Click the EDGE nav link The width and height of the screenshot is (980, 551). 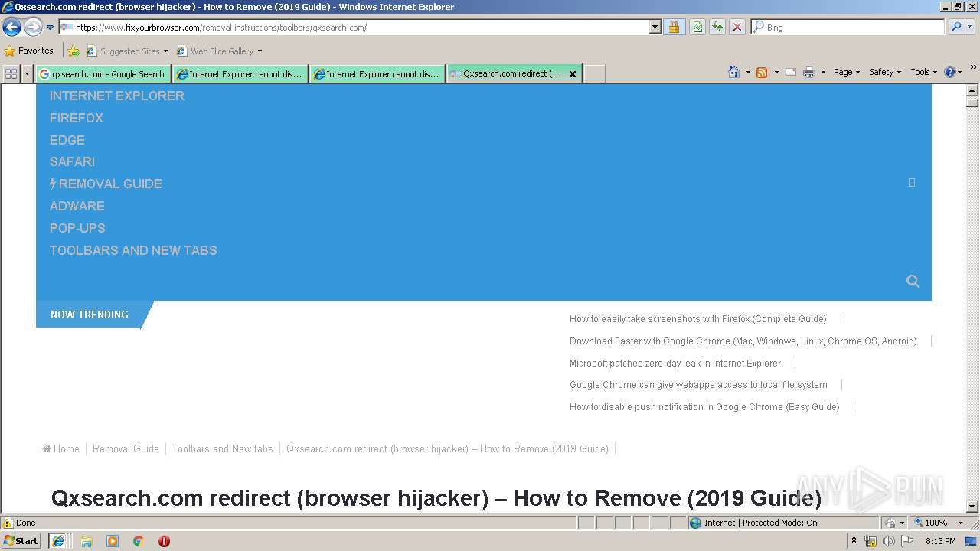[x=67, y=140]
